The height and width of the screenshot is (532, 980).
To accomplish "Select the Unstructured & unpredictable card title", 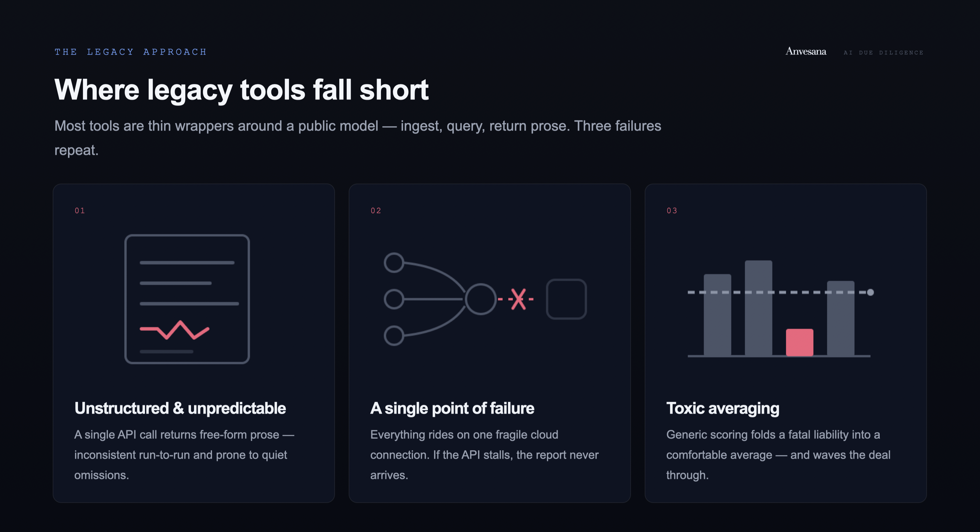I will [180, 408].
